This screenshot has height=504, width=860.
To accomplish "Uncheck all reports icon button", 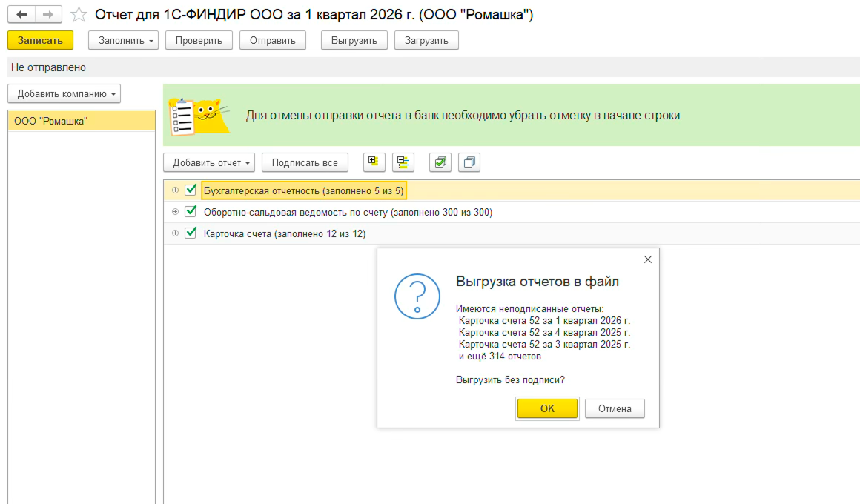I will tap(469, 162).
